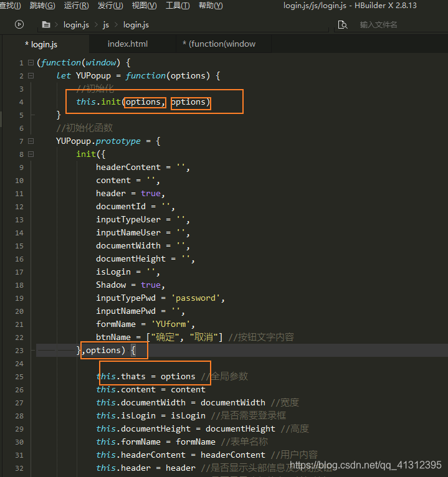Click the 'YUform' string on line 21
The height and width of the screenshot is (477, 448).
point(171,324)
